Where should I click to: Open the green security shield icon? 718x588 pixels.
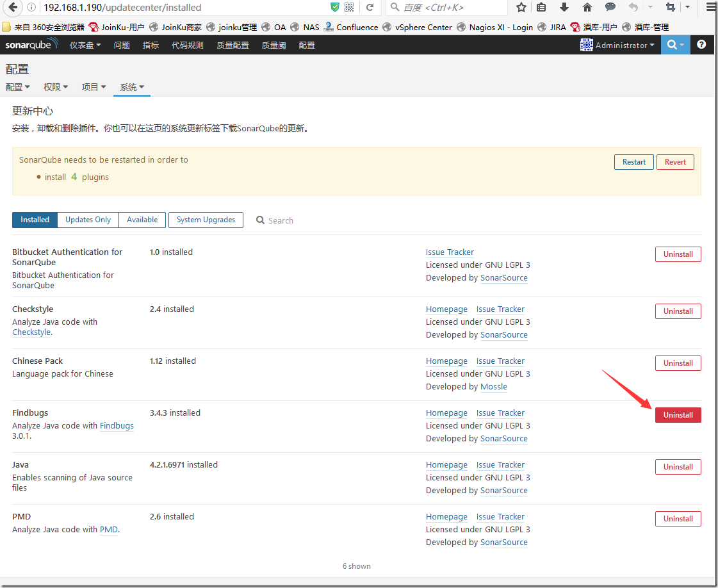pos(335,7)
